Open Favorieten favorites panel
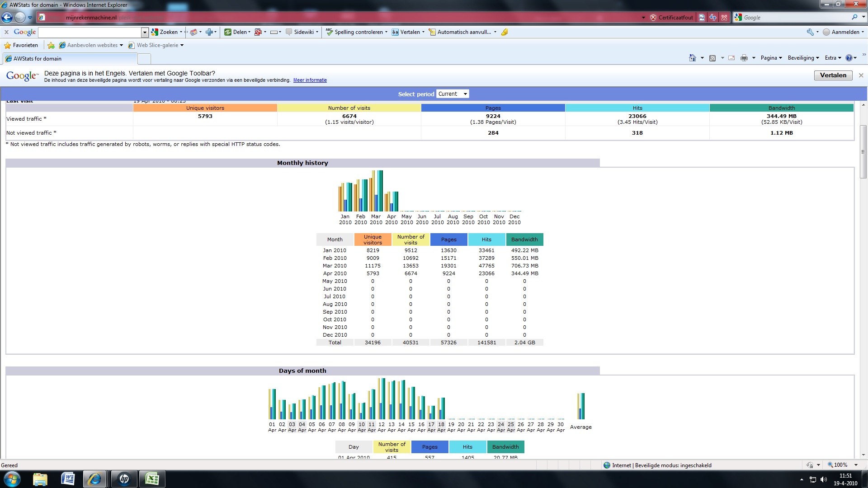The image size is (868, 488). 21,45
